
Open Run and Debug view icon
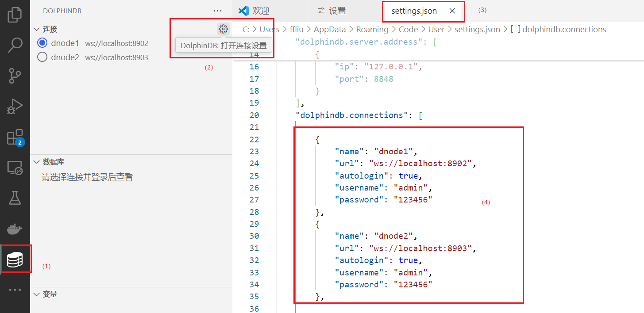click(15, 107)
